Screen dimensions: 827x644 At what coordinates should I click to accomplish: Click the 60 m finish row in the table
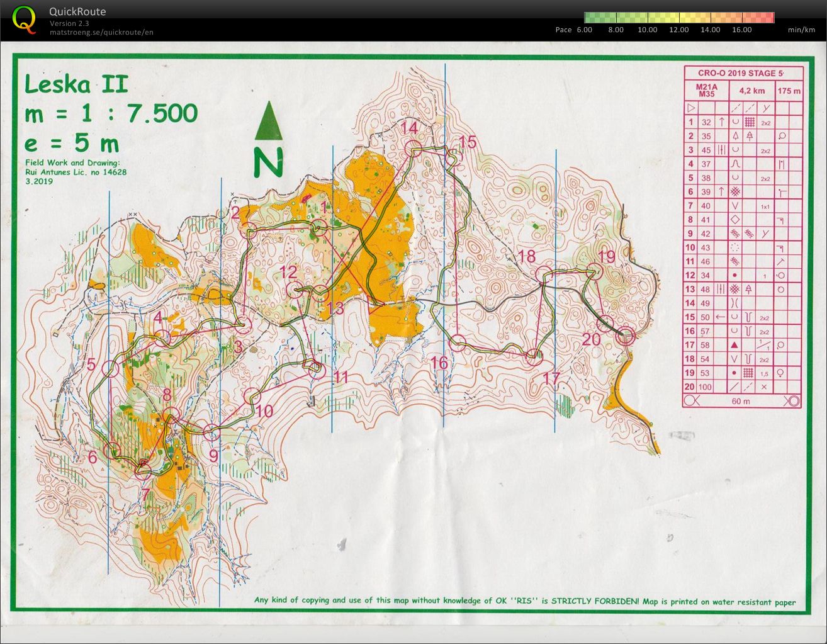pyautogui.click(x=741, y=401)
